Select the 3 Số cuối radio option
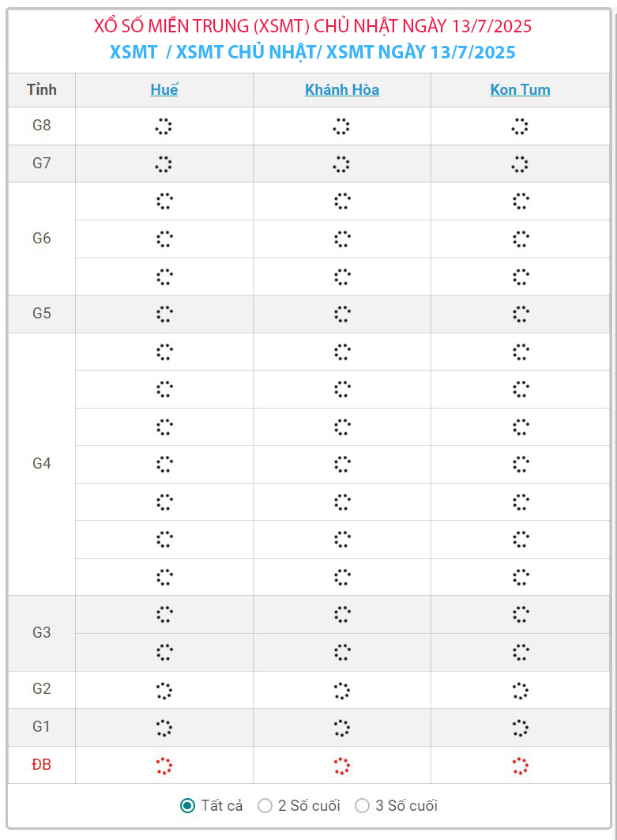Screen dimensions: 617x840 (362, 805)
